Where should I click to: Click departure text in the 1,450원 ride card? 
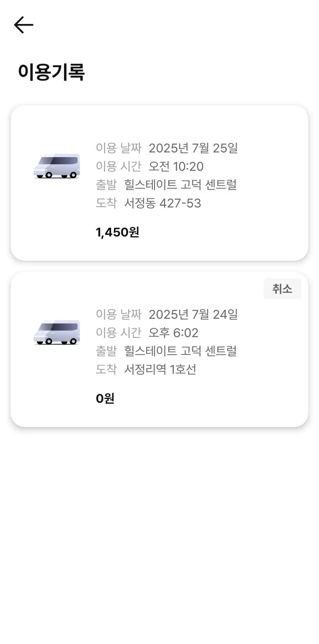click(180, 185)
